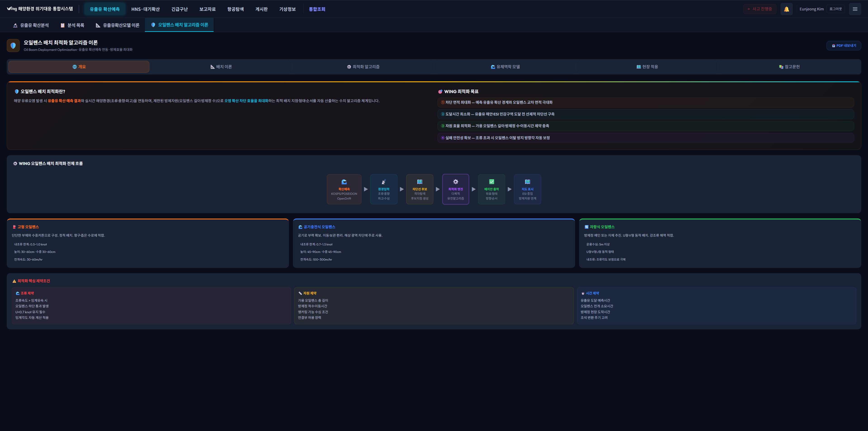This screenshot has height=431, width=868.
Task: Open the hamburger menu icon
Action: [855, 9]
